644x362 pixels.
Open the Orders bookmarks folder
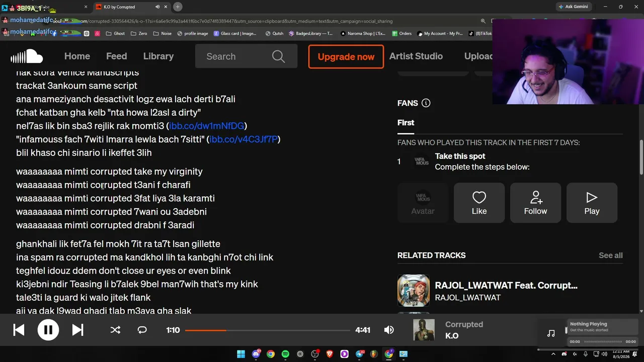point(401,34)
